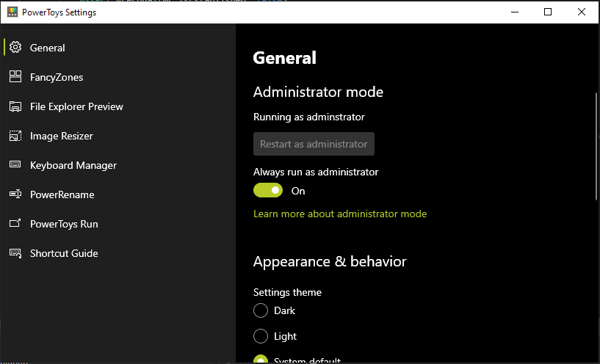
Task: Minimize the PowerToys Settings window
Action: [x=515, y=12]
